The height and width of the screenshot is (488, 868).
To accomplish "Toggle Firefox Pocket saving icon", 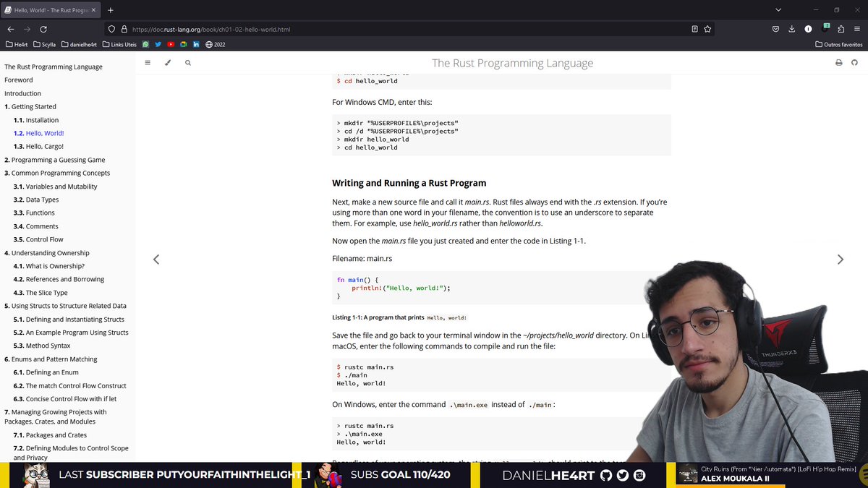I will tap(774, 28).
